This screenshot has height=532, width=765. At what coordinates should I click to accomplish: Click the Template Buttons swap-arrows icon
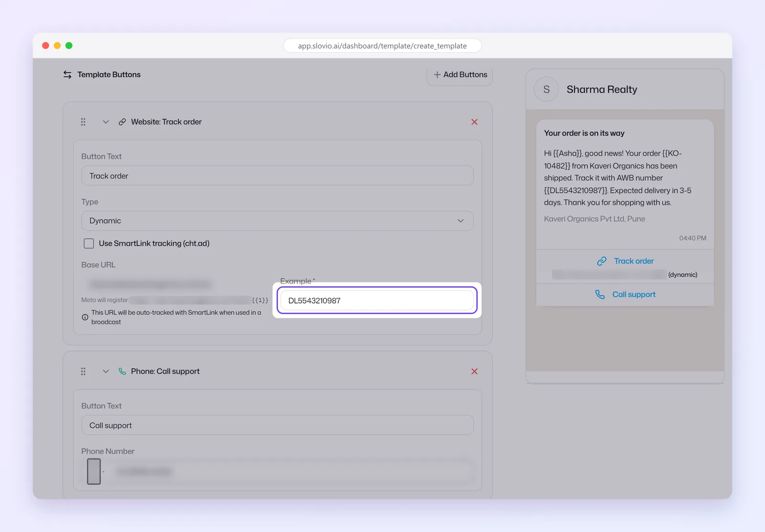[67, 75]
